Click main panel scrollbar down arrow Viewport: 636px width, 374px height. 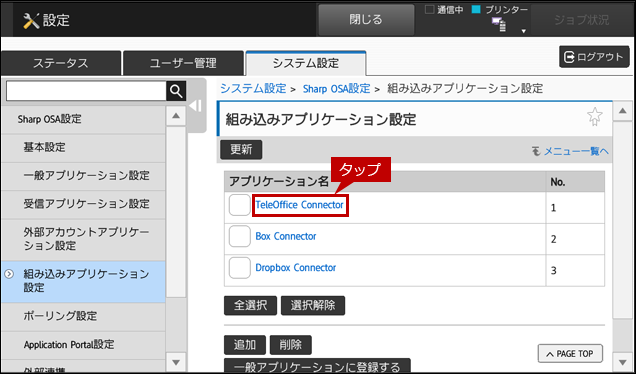(x=622, y=362)
